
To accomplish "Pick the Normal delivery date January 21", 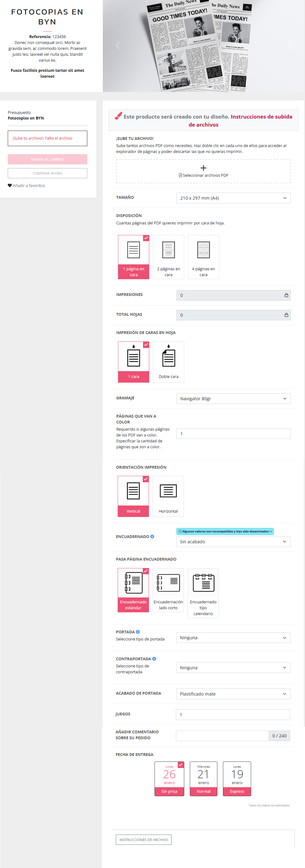I will click(203, 778).
